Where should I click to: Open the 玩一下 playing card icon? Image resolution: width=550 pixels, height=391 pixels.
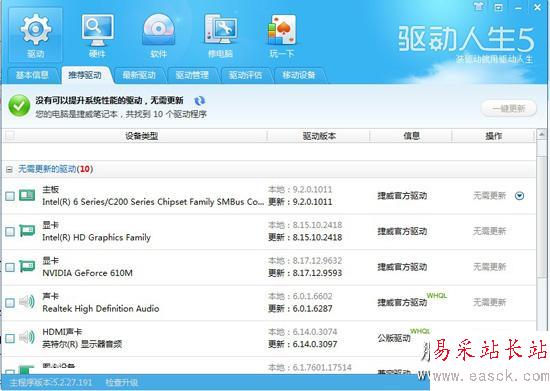(282, 35)
